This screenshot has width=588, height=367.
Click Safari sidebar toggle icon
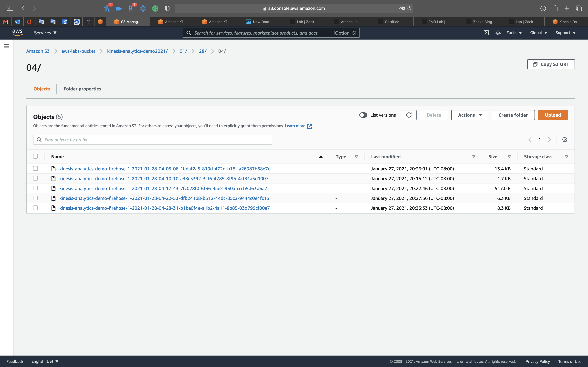[10, 8]
